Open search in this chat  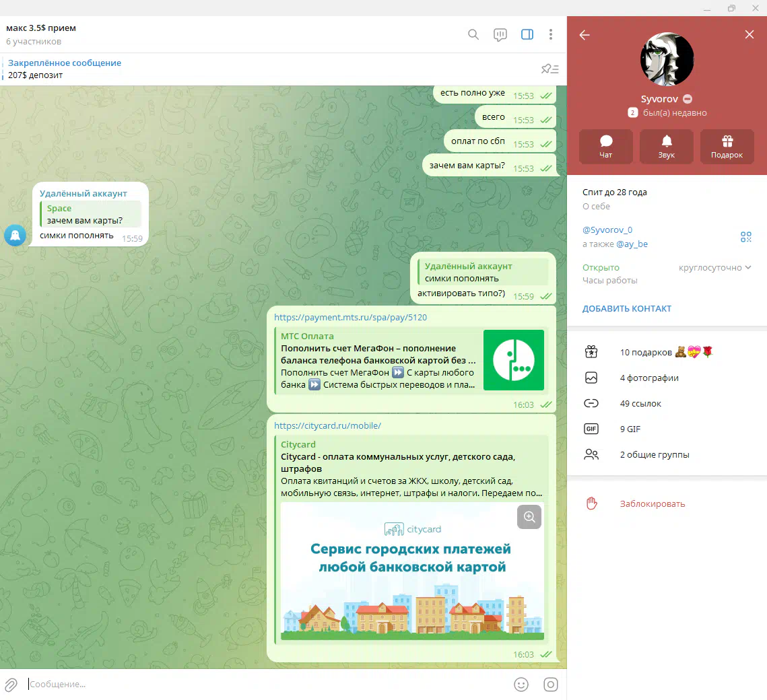pyautogui.click(x=473, y=35)
